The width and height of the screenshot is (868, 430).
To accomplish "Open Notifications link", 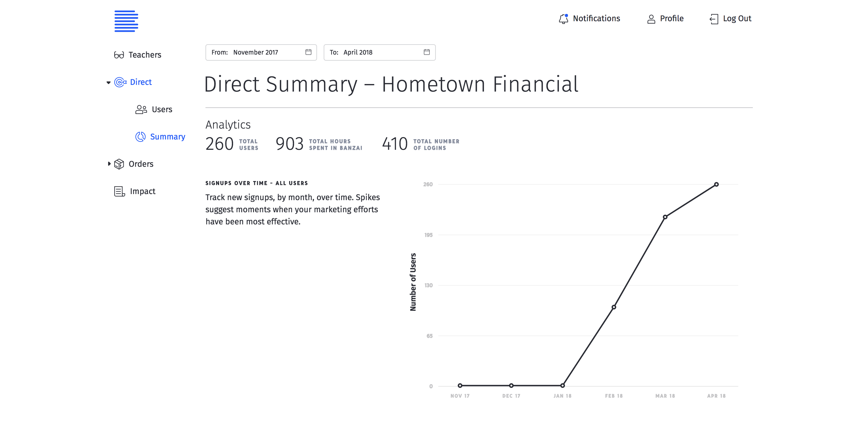I will [596, 18].
